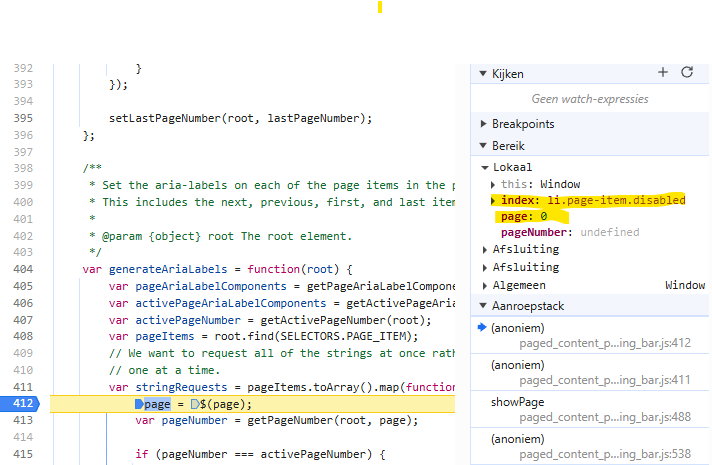Click the breakpoint marker on line 412
This screenshot has width=712, height=465.
[20, 403]
